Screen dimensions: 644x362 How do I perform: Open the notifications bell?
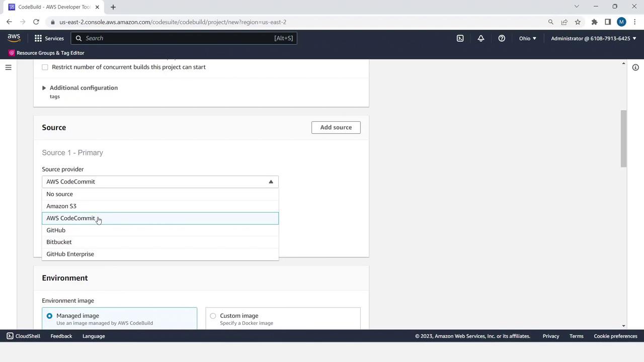pos(481,38)
